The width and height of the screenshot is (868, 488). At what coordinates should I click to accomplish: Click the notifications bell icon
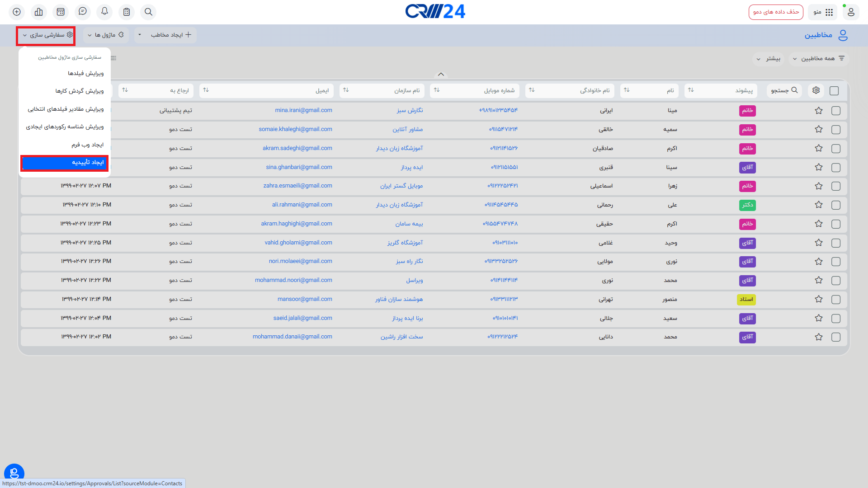pos(104,12)
